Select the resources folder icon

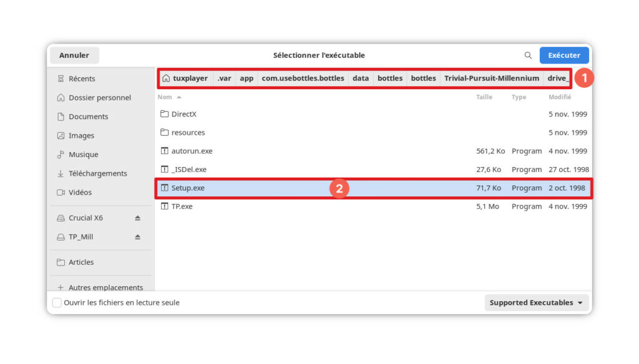165,133
